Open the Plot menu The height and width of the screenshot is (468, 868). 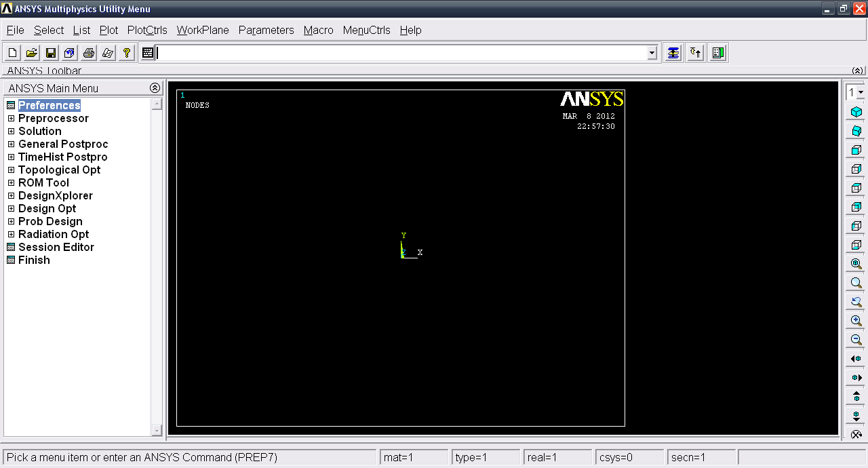pos(108,30)
